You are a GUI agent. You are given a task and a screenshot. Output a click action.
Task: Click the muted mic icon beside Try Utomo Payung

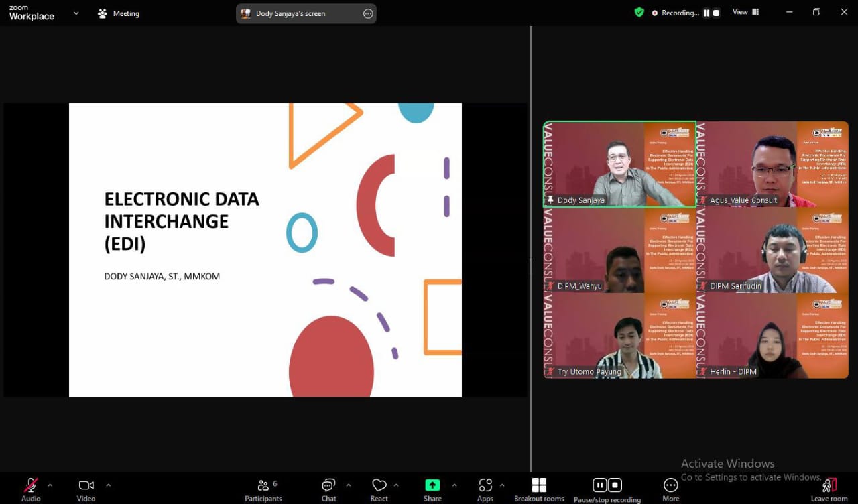[x=550, y=372]
